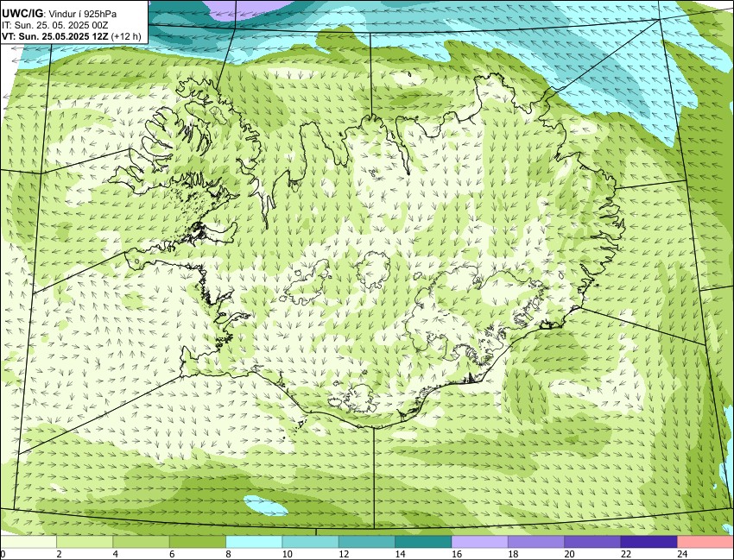Click the 6–8 darker green legend swatch
734x560 pixels.
pos(198,542)
